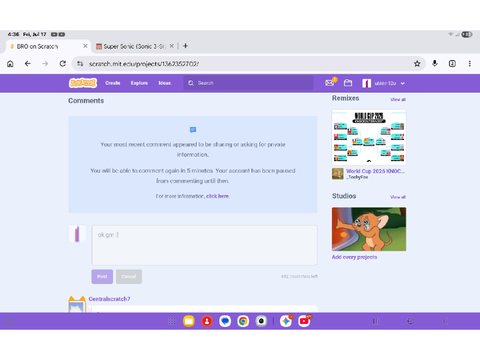Image resolution: width=480 pixels, height=360 pixels.
Task: Open Chrome three-dot overflow menu
Action: pos(469,63)
